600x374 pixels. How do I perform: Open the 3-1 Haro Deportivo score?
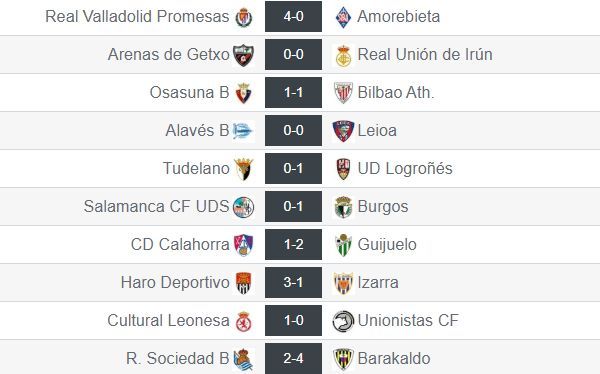(293, 283)
